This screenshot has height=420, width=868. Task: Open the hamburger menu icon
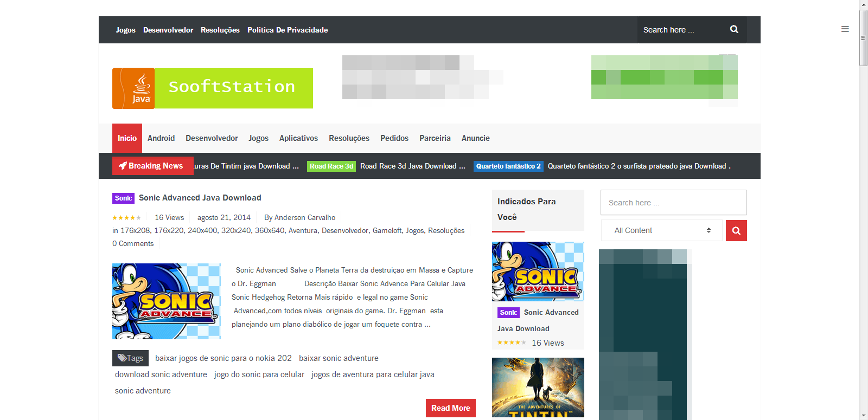point(845,29)
